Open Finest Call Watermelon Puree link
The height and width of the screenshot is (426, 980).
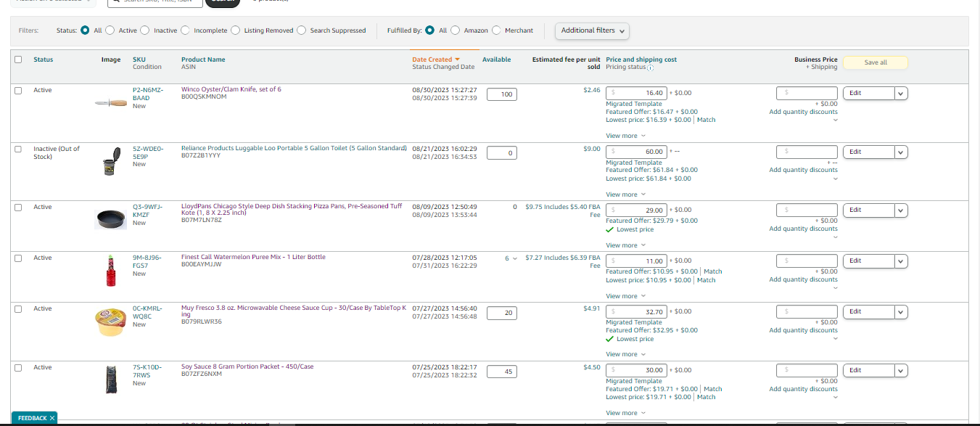253,257
